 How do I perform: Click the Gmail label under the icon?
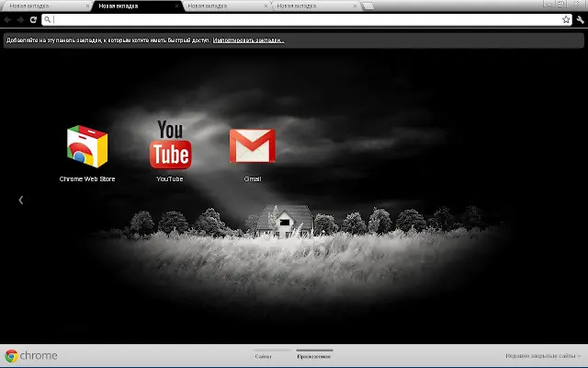(x=253, y=178)
